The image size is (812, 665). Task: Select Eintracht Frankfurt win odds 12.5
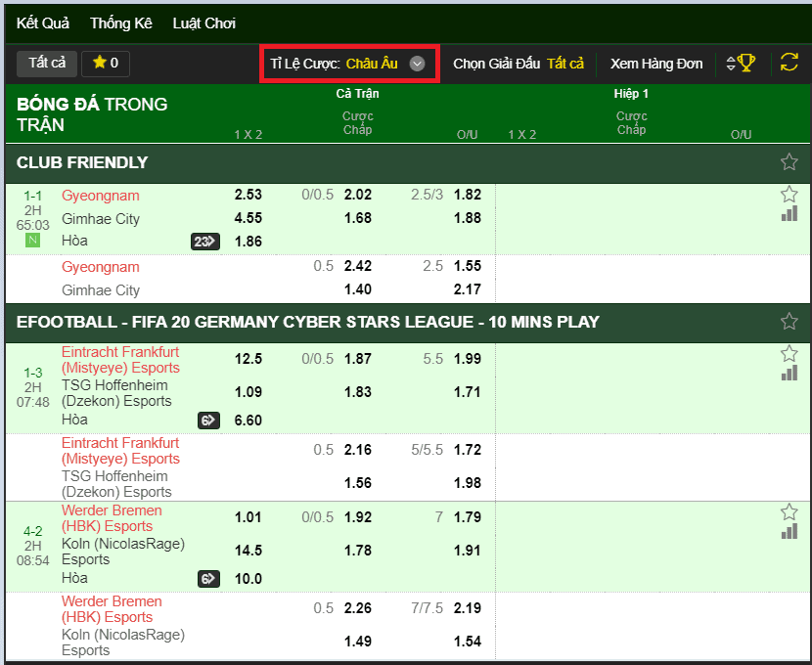pyautogui.click(x=248, y=359)
